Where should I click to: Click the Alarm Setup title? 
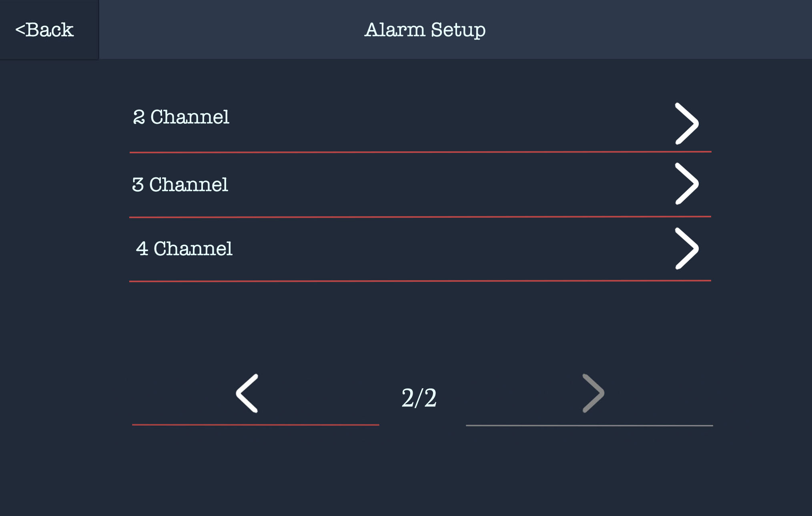click(x=425, y=30)
